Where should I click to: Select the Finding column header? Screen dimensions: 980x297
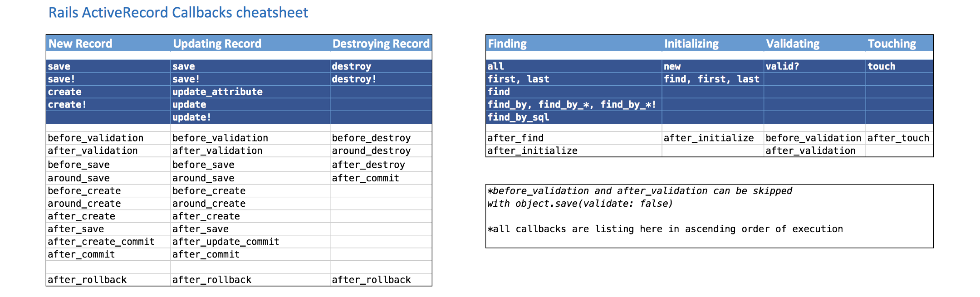click(x=574, y=44)
